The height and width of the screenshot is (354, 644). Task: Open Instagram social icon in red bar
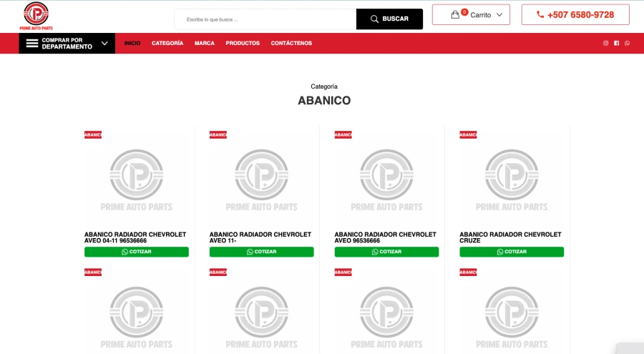(605, 43)
